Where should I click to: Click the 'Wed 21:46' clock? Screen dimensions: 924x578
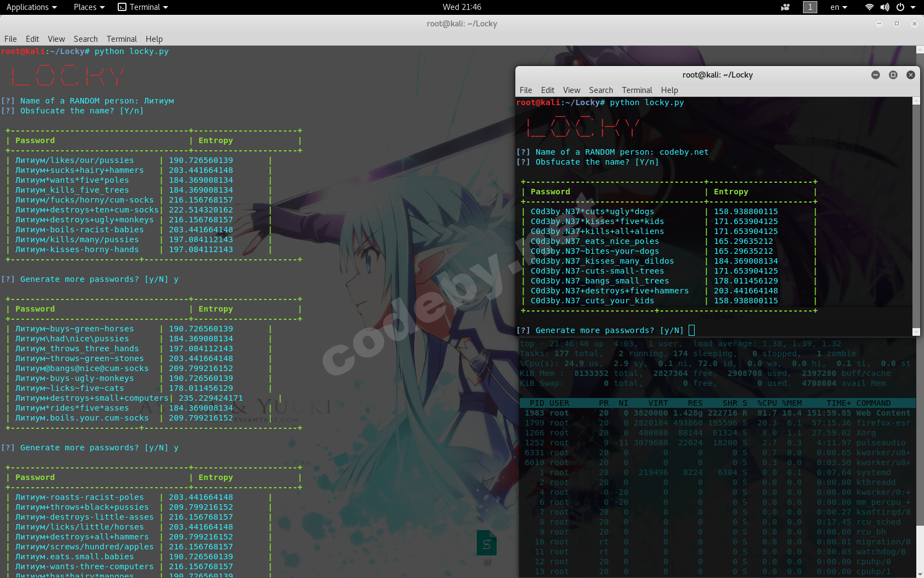tap(462, 7)
